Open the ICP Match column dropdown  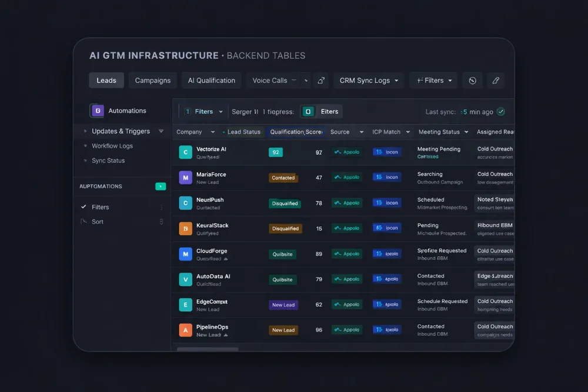click(x=408, y=132)
